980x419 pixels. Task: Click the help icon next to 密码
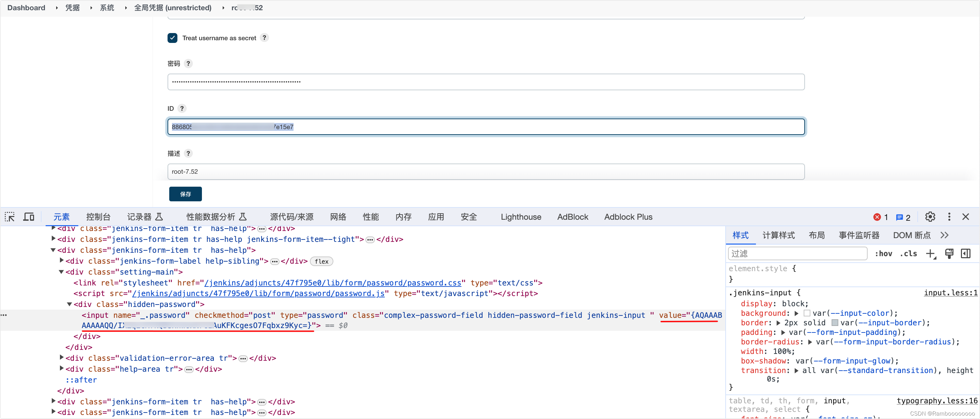(188, 64)
